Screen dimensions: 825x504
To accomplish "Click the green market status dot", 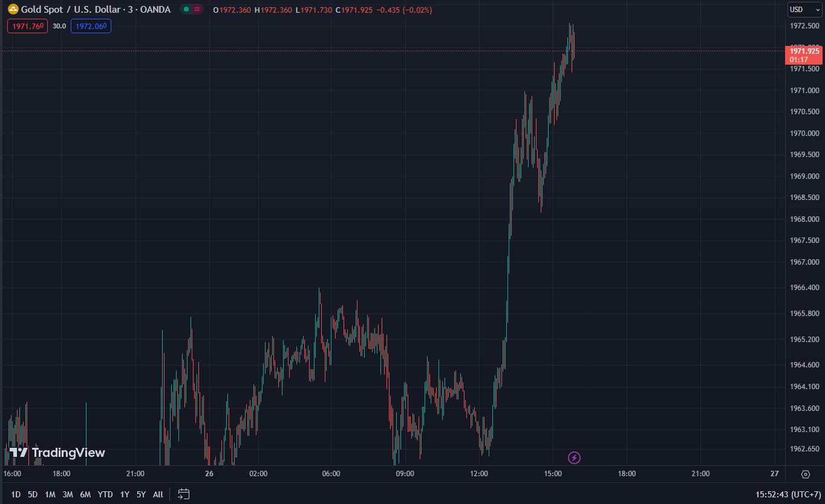I will [187, 10].
